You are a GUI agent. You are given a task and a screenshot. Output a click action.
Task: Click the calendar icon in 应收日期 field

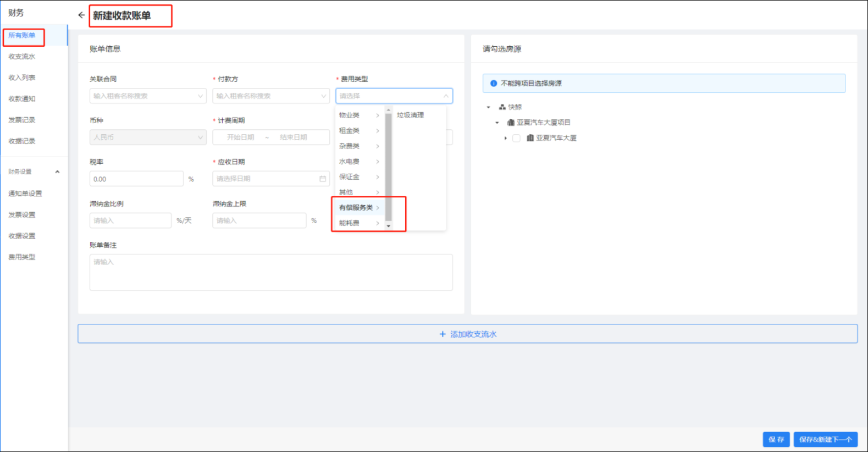(x=323, y=179)
